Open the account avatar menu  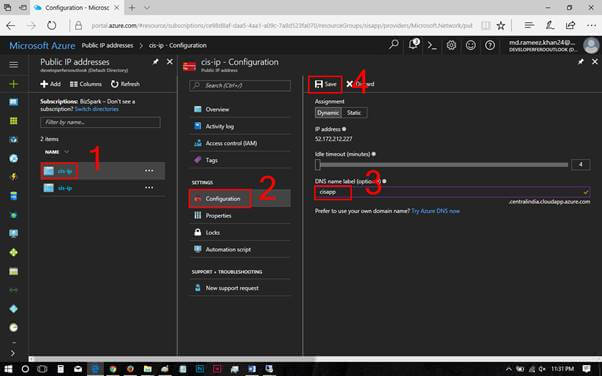point(591,45)
